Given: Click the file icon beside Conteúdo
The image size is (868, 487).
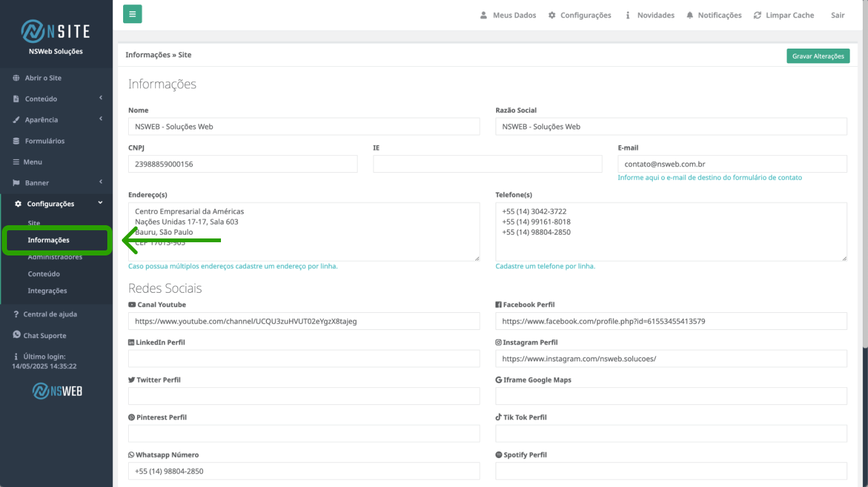Looking at the screenshot, I should tap(16, 99).
